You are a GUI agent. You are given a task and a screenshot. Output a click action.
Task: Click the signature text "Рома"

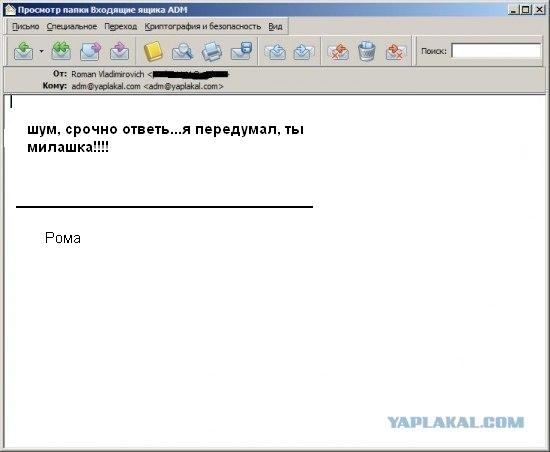63,238
